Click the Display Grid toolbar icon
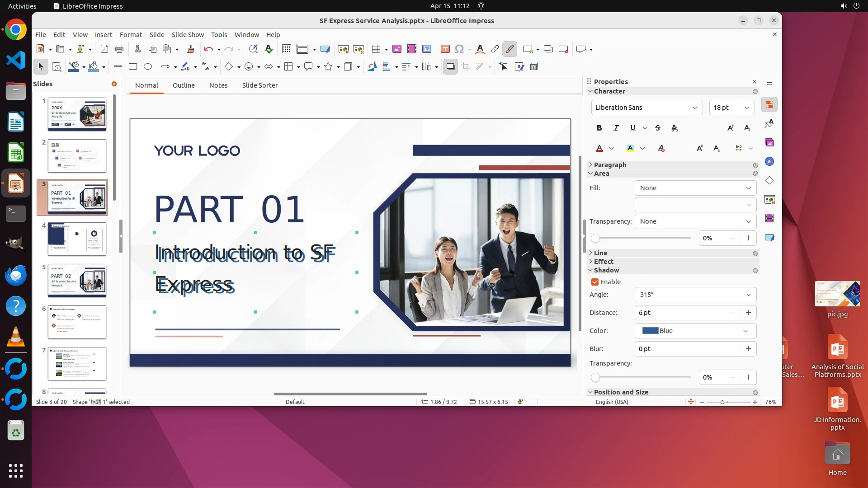The width and height of the screenshot is (868, 488). pos(286,49)
